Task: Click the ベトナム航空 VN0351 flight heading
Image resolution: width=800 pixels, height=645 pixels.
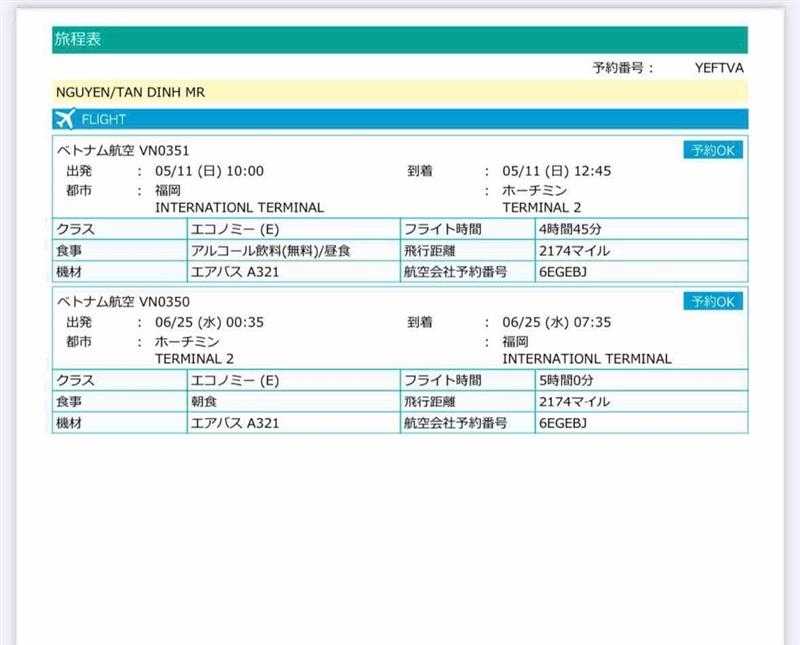Action: click(124, 151)
